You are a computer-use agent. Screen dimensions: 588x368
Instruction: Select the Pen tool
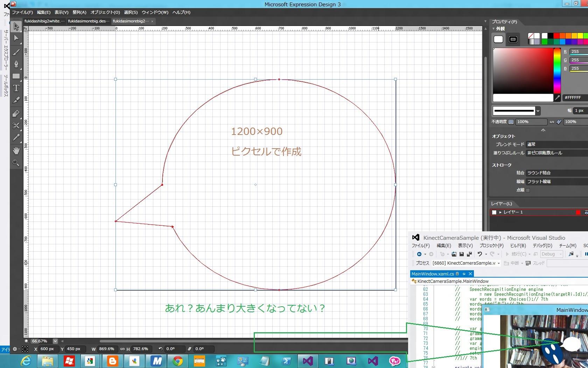click(x=16, y=64)
